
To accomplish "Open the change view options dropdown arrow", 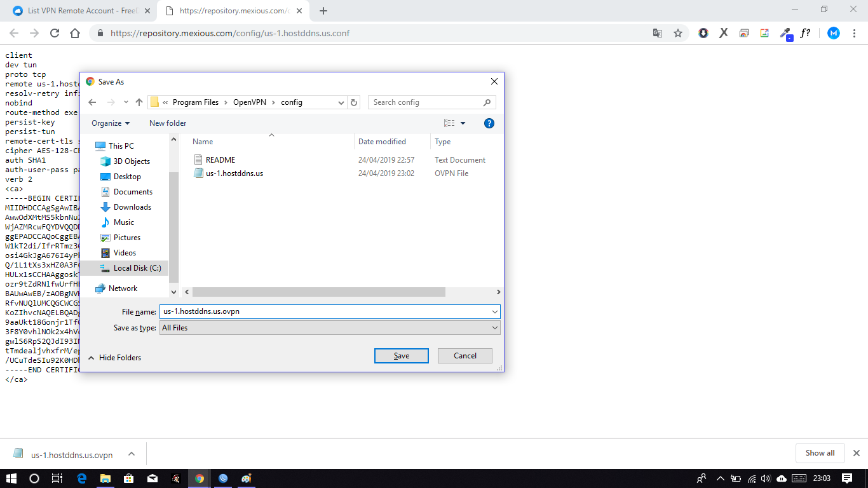I will [463, 123].
